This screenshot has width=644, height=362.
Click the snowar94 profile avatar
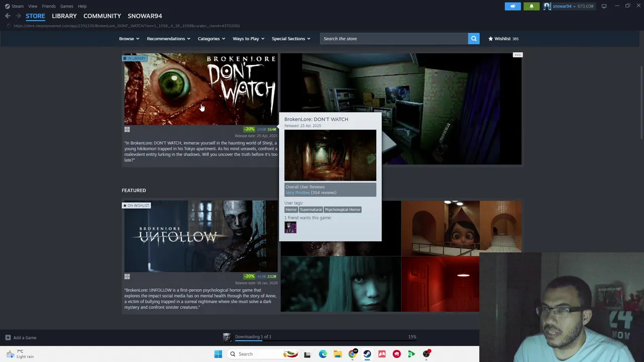pos(547,6)
